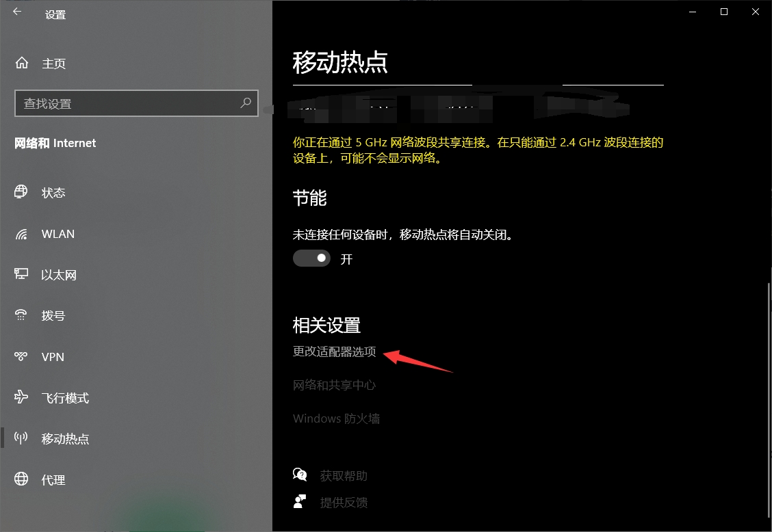This screenshot has height=532, width=772.
Task: Open 更改适配器选项 link
Action: (x=334, y=351)
